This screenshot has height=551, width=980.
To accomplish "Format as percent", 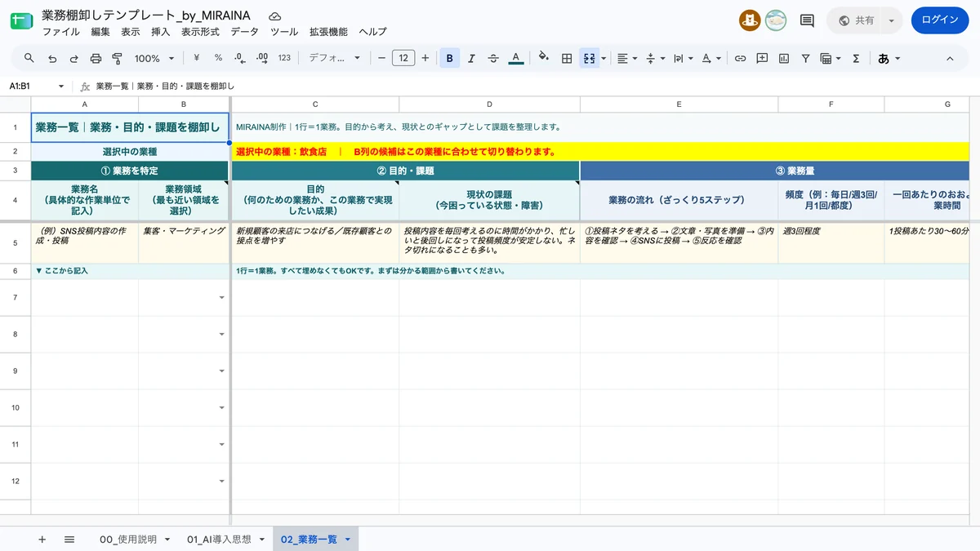I will 218,58.
